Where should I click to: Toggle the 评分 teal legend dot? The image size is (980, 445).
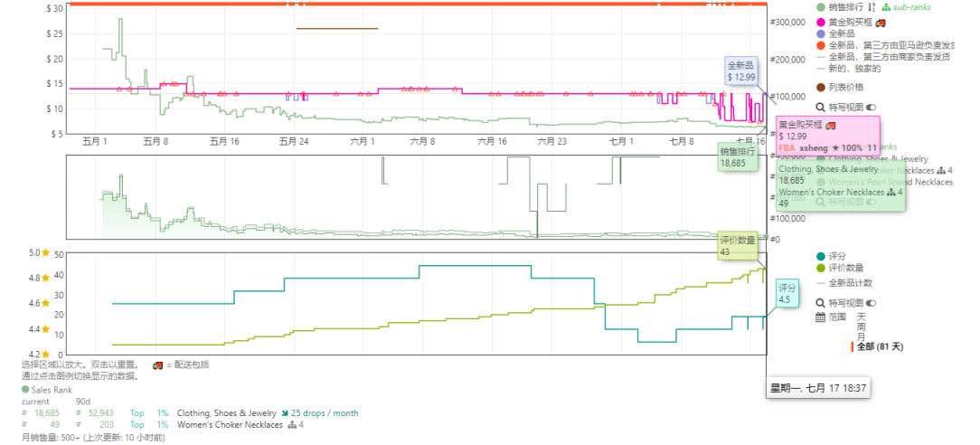[x=821, y=256]
